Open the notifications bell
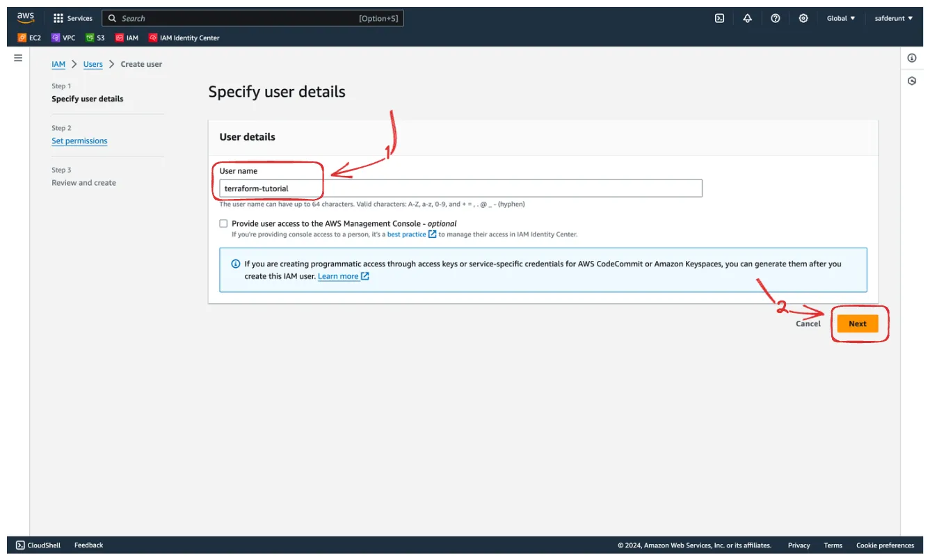The height and width of the screenshot is (560, 930). [x=748, y=19]
